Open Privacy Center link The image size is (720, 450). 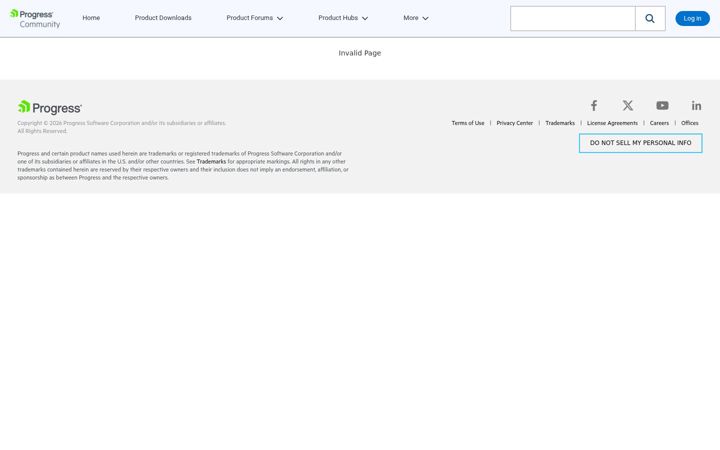pyautogui.click(x=514, y=123)
